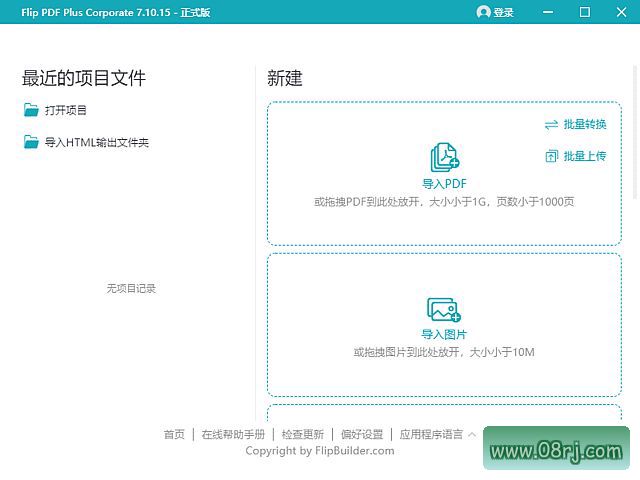Open 批量转换 batch convert

[x=585, y=124]
